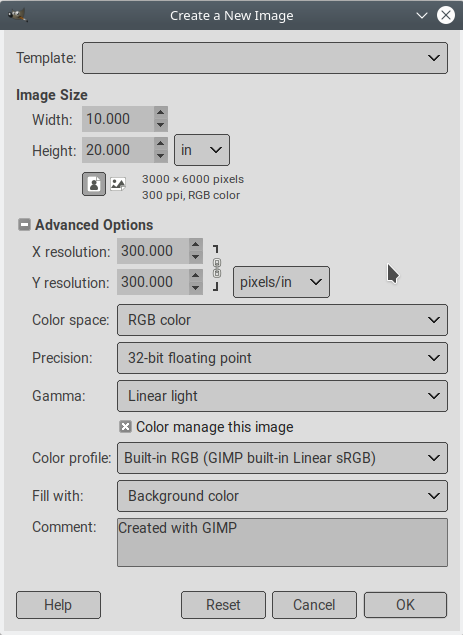Open the size unit dropdown showing in

pyautogui.click(x=202, y=150)
